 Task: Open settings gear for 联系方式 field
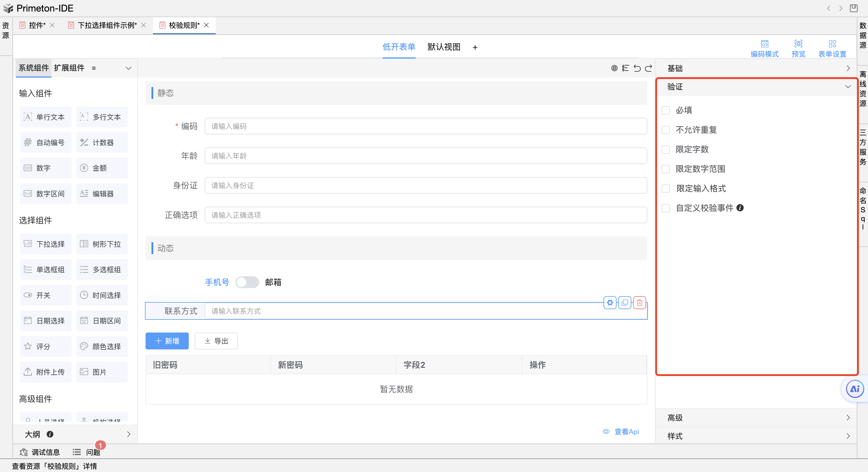coord(610,303)
